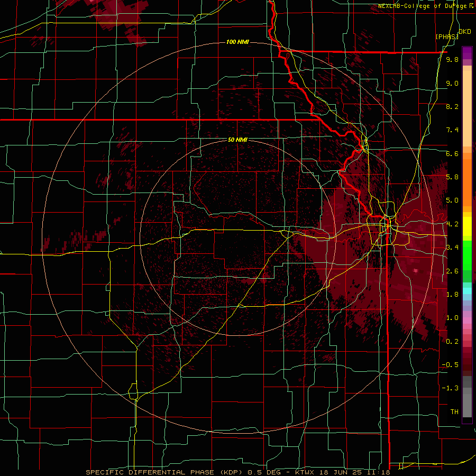476x476 pixels.
Task: Click the -1.3 value on the color scale
Action: 450,388
